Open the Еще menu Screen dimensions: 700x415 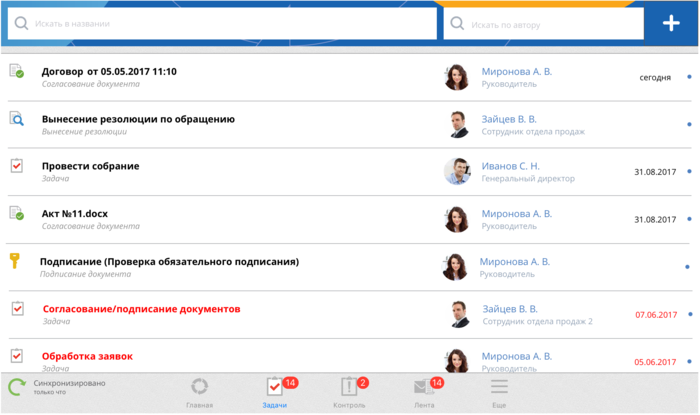point(499,391)
